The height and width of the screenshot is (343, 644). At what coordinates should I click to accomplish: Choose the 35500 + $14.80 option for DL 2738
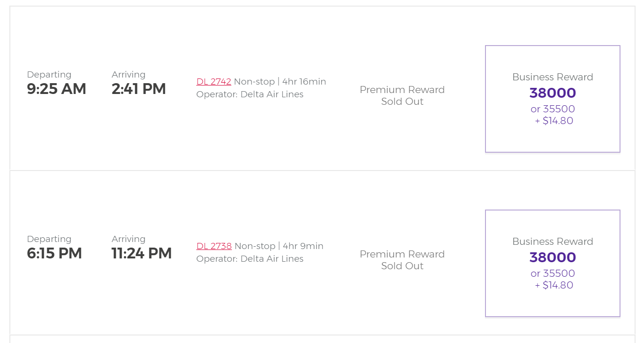coord(553,279)
